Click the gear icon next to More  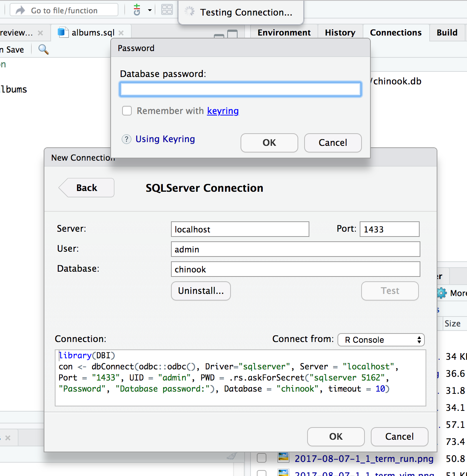[x=442, y=293]
